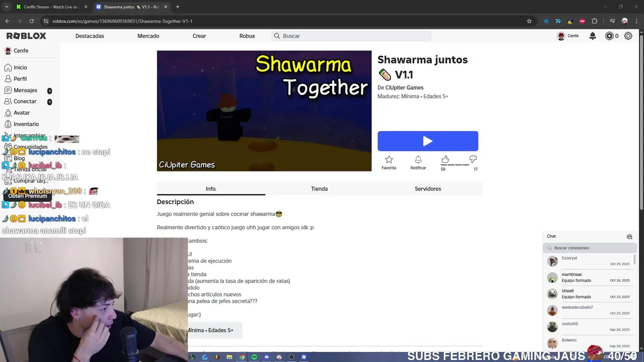Screen dimensions: 644x362
Task: Go back to the previous page
Action: point(7,21)
